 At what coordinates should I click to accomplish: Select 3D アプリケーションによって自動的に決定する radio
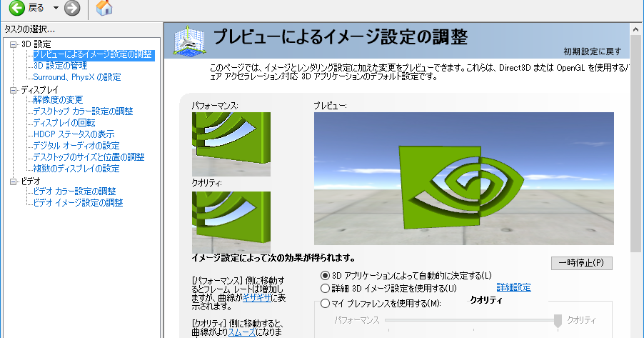(x=326, y=276)
